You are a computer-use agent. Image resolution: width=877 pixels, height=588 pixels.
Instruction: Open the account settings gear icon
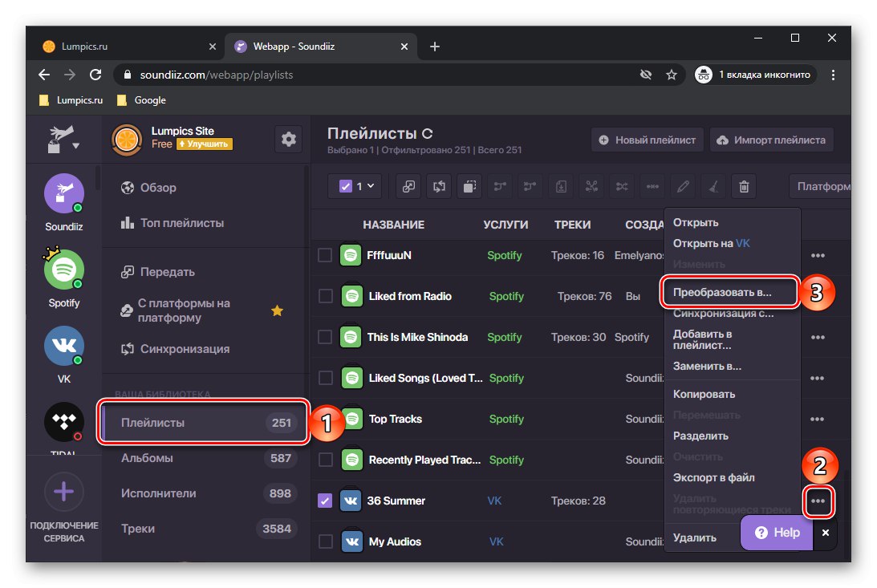(x=289, y=140)
